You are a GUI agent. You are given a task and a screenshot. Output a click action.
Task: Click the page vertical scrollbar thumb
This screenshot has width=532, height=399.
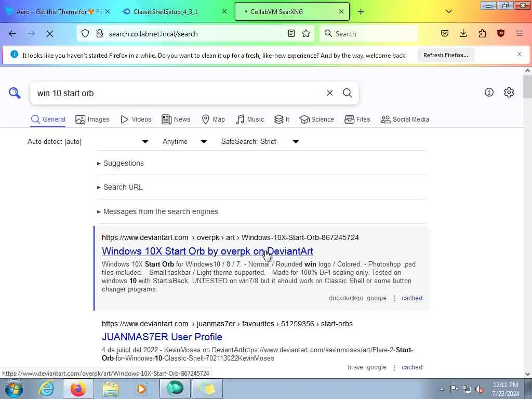coord(527,87)
